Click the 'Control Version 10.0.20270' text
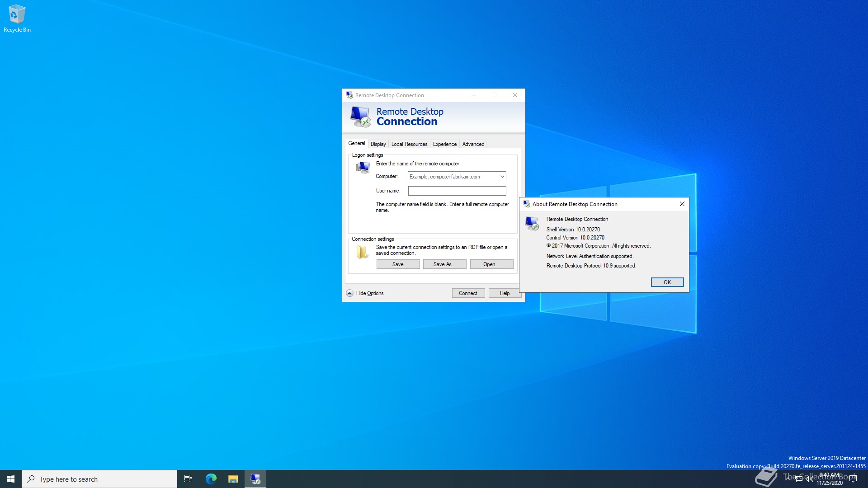The height and width of the screenshot is (488, 868). click(x=575, y=238)
